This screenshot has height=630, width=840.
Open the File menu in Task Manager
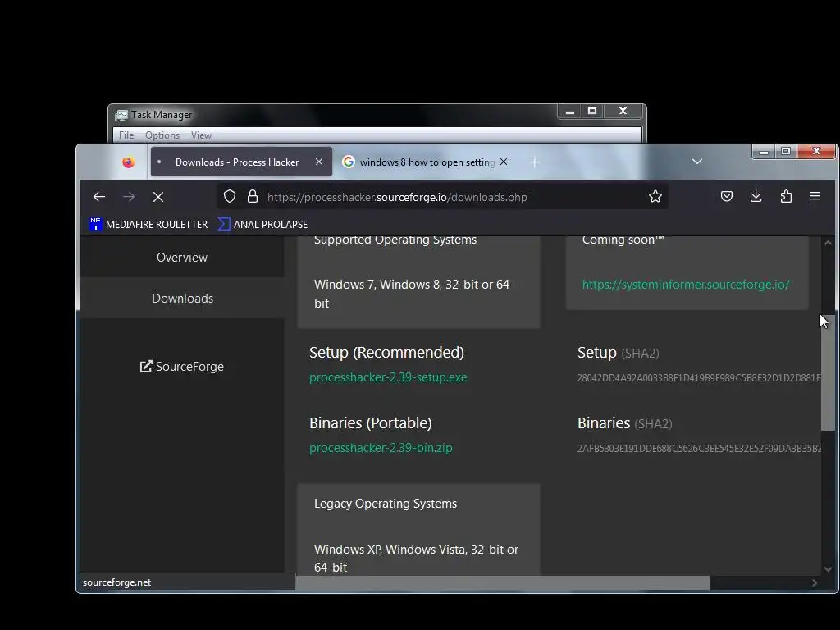coord(126,135)
